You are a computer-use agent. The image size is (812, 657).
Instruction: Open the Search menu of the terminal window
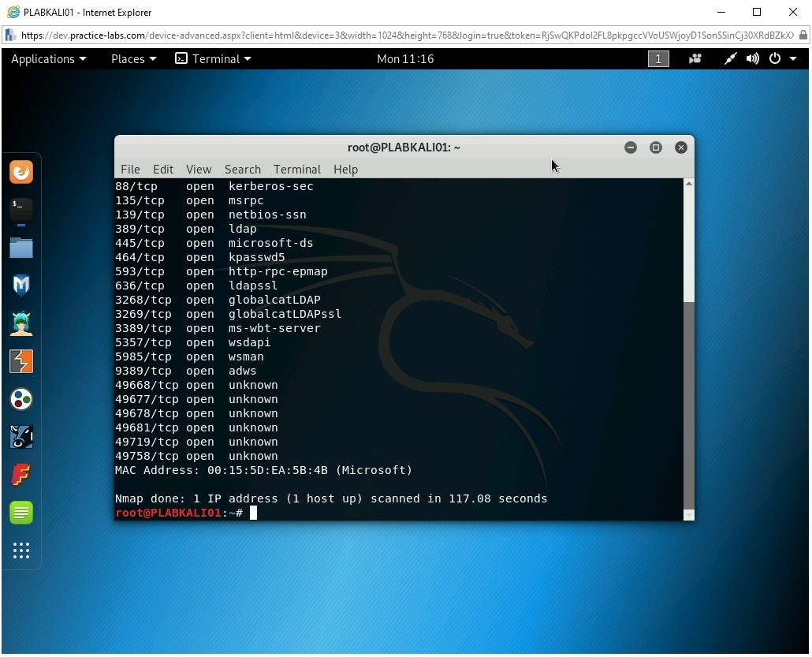[x=242, y=169]
